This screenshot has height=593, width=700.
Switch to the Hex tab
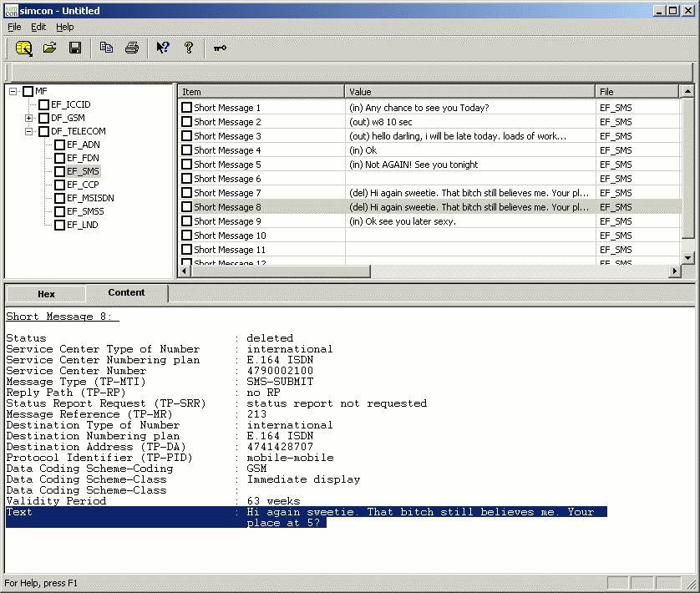[46, 293]
